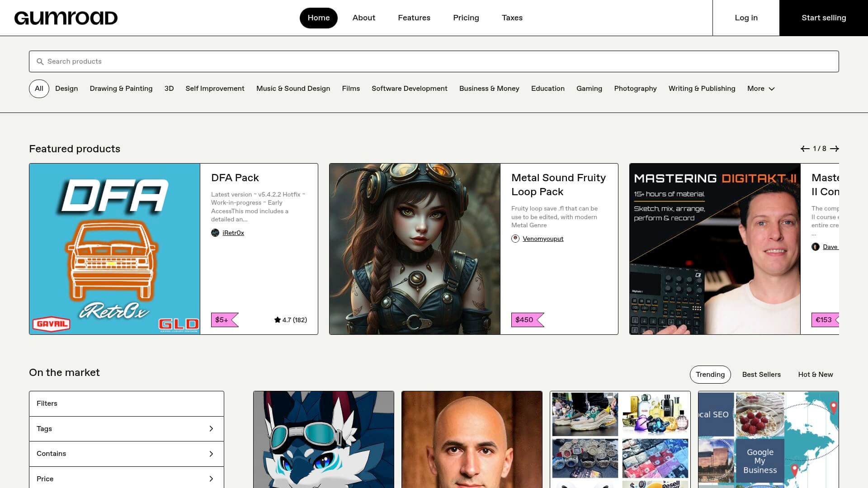Expand the Price filter
Screen dimensions: 868x488
point(127,479)
